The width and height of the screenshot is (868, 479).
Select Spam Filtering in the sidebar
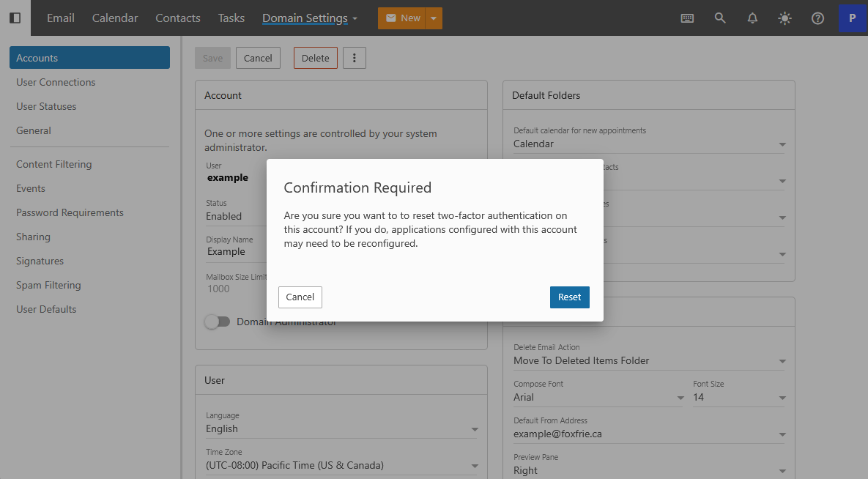pos(48,285)
